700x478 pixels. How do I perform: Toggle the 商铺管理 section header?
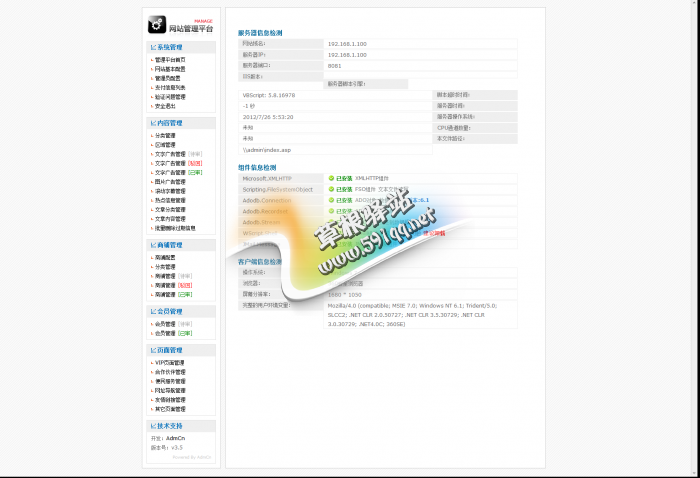tap(181, 245)
